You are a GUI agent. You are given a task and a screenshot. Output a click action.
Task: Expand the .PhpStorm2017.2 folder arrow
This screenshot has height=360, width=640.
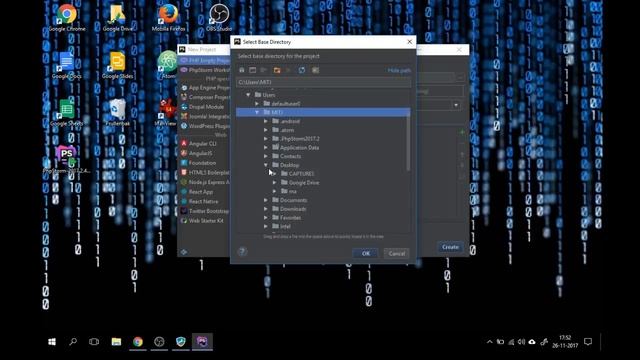pyautogui.click(x=266, y=139)
